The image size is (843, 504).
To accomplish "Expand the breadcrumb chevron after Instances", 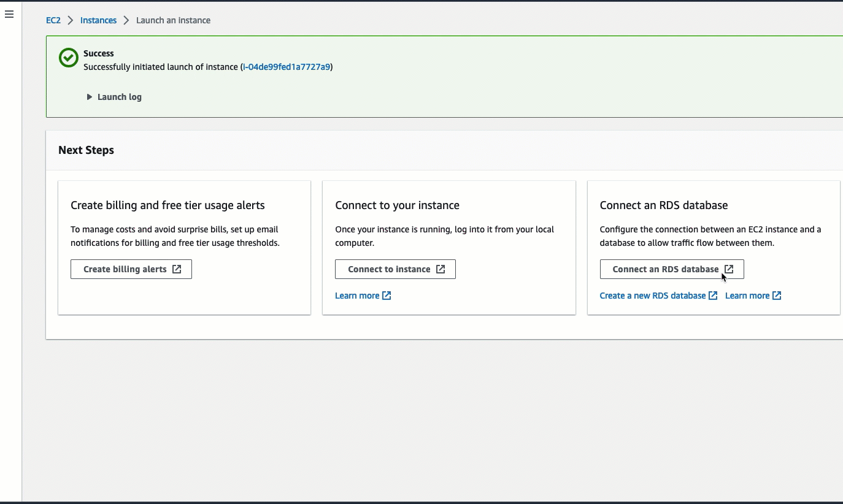I will pos(125,20).
